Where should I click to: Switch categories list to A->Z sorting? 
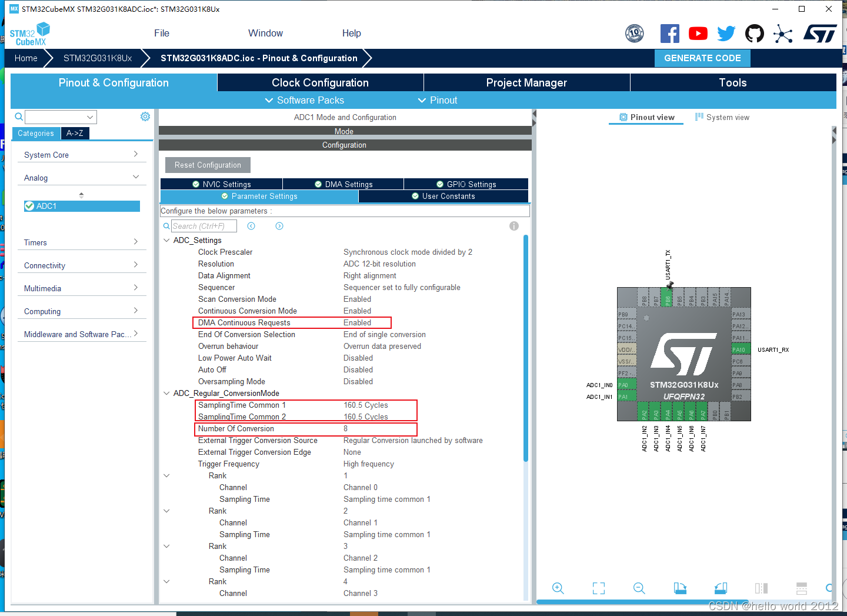(75, 133)
